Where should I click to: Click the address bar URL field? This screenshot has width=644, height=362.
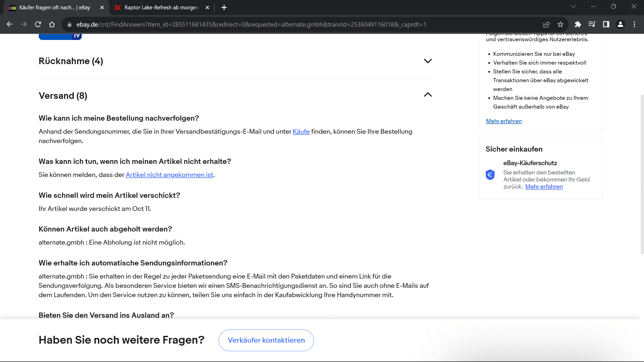[x=252, y=24]
